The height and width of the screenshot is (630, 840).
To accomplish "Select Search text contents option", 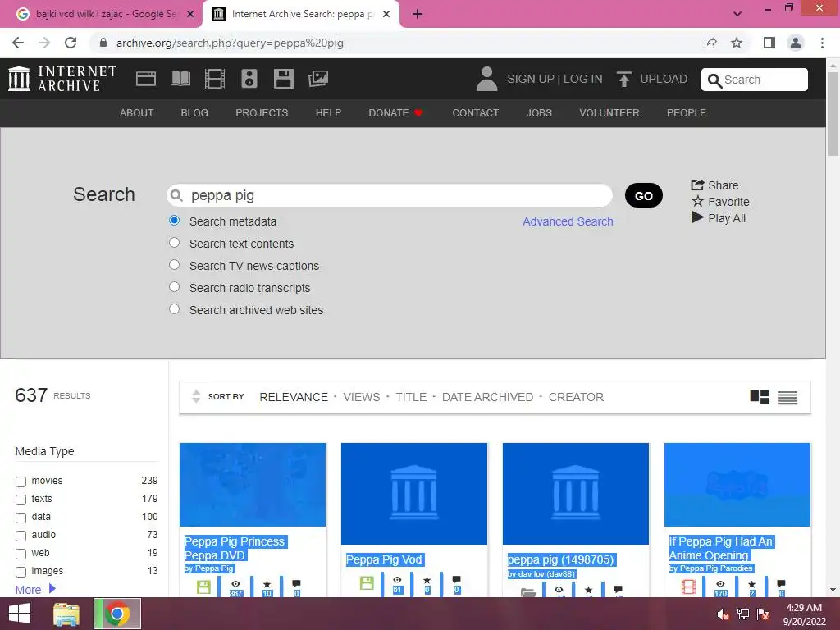I will tap(174, 243).
